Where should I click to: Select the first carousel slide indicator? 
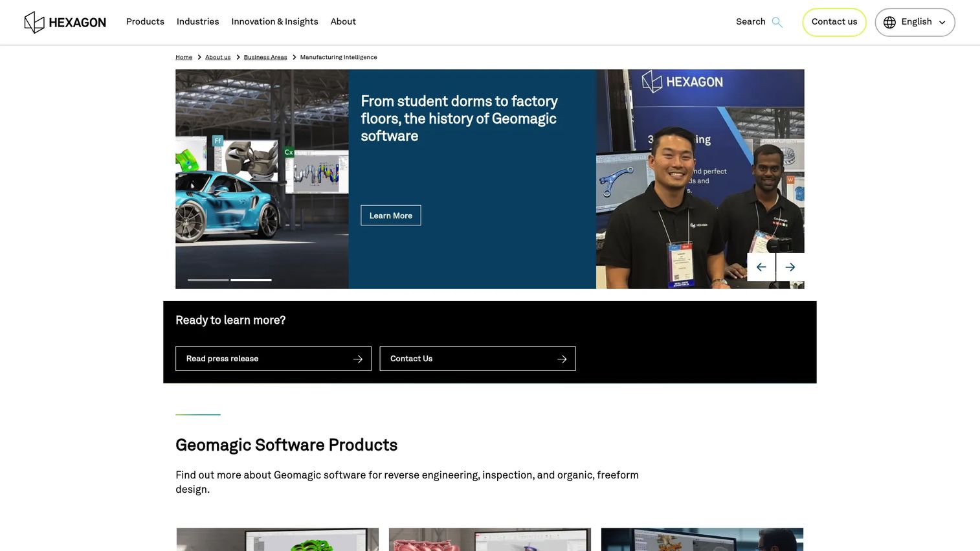[208, 280]
